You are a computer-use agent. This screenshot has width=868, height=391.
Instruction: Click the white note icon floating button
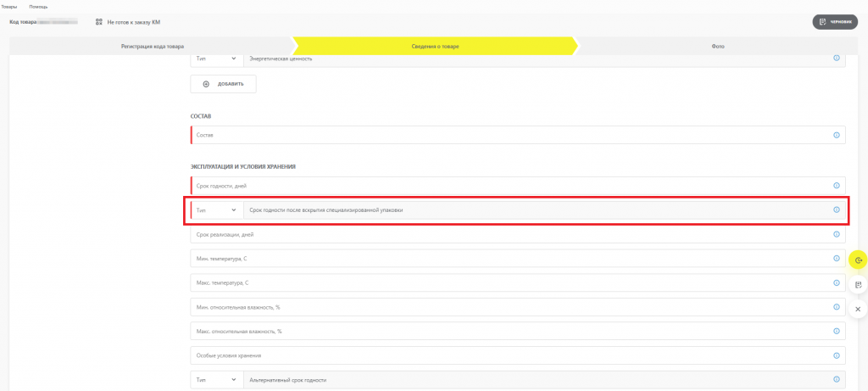[x=858, y=285]
